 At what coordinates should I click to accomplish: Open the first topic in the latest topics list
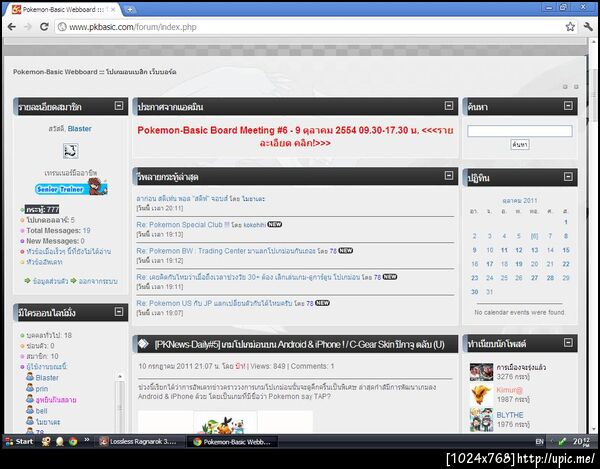(201, 199)
